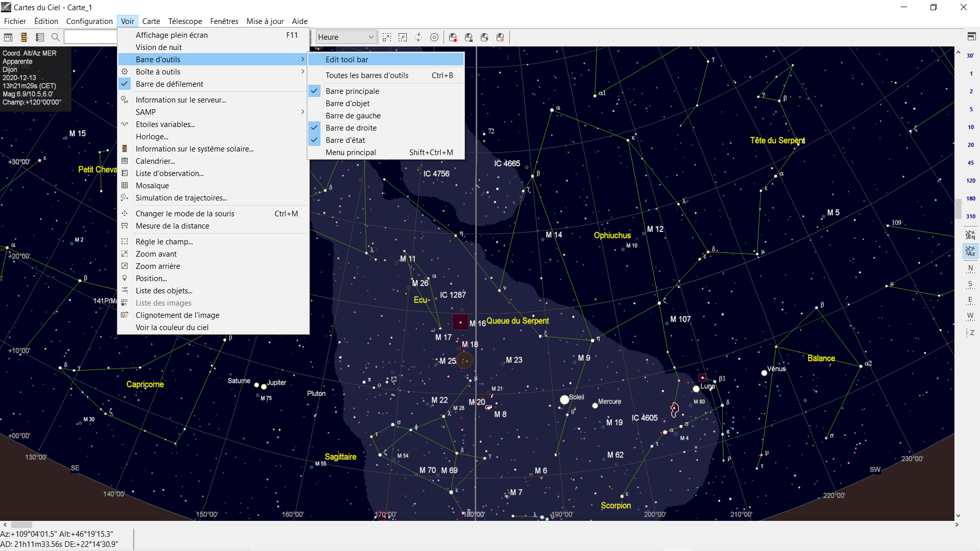The image size is (980, 551).
Task: Switch to Equatorial coordinates (Eq) icon
Action: pos(970,235)
